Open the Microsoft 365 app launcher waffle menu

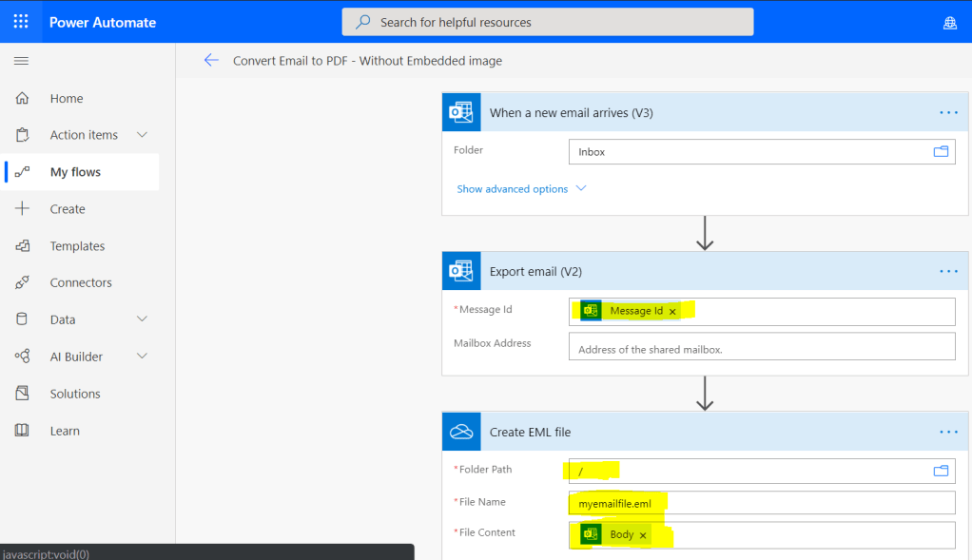coord(20,21)
